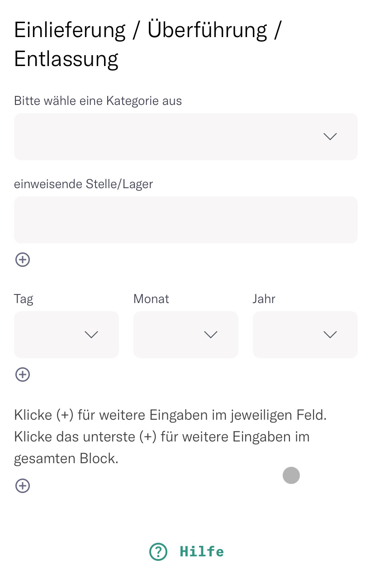The image size is (384, 588).
Task: Click the chevron arrow in the Monat field
Action: 211,335
